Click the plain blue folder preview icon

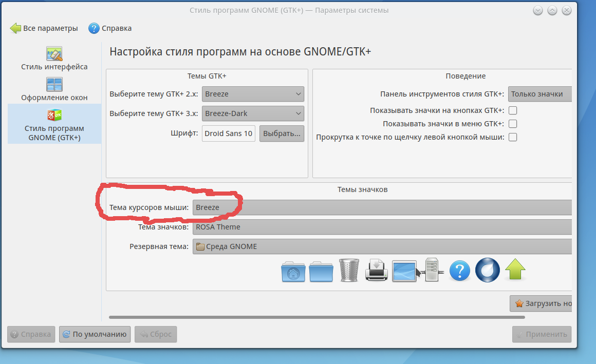coord(321,271)
